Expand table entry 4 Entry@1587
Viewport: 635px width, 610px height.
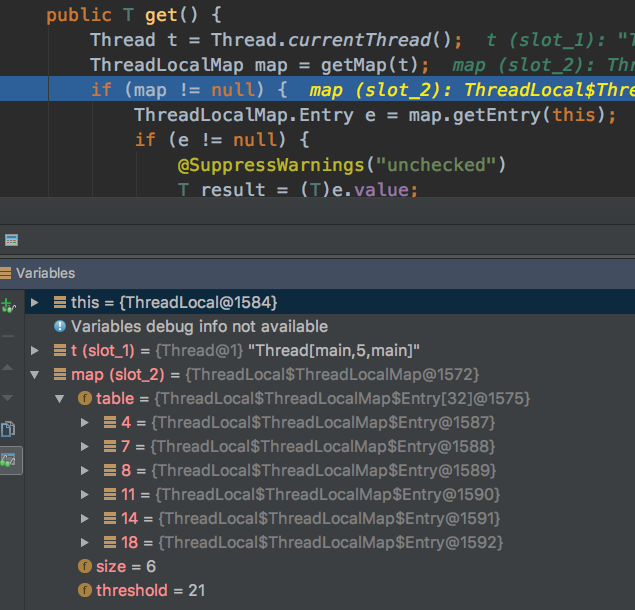pos(84,422)
